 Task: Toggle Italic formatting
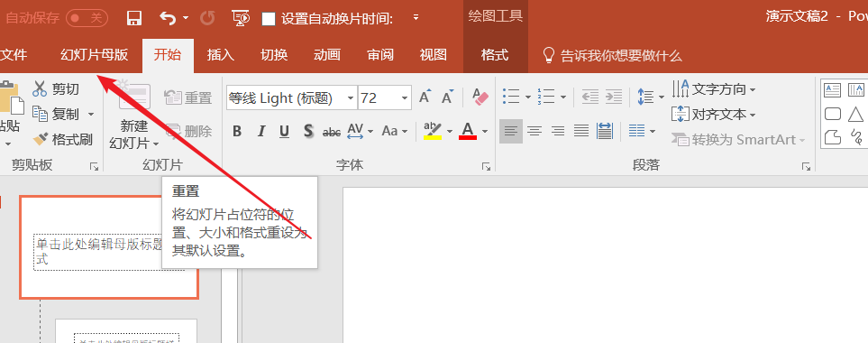click(x=261, y=131)
